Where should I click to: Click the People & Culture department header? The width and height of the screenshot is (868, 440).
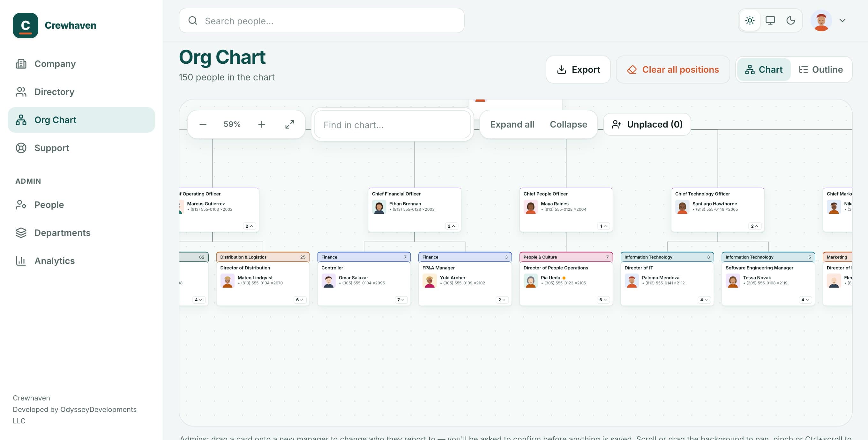click(566, 257)
